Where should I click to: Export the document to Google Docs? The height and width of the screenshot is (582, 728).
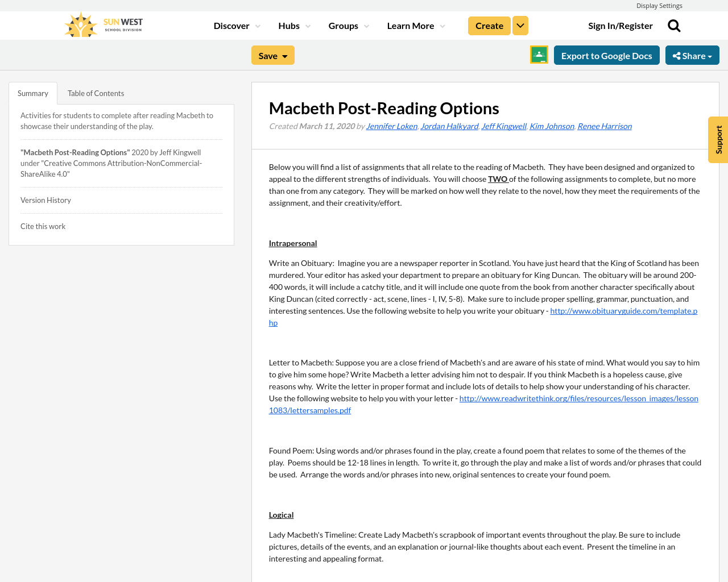point(606,55)
